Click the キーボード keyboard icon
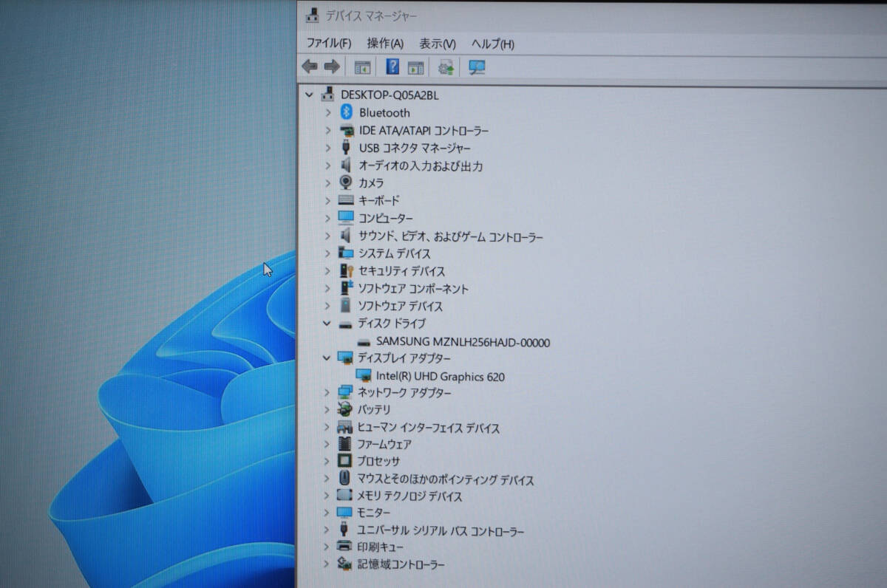 click(346, 200)
